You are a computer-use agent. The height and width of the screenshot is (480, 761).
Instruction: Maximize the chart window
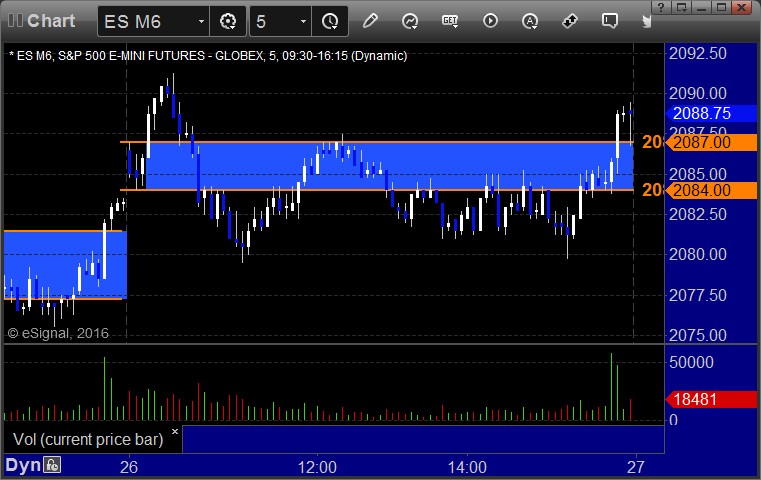721,7
